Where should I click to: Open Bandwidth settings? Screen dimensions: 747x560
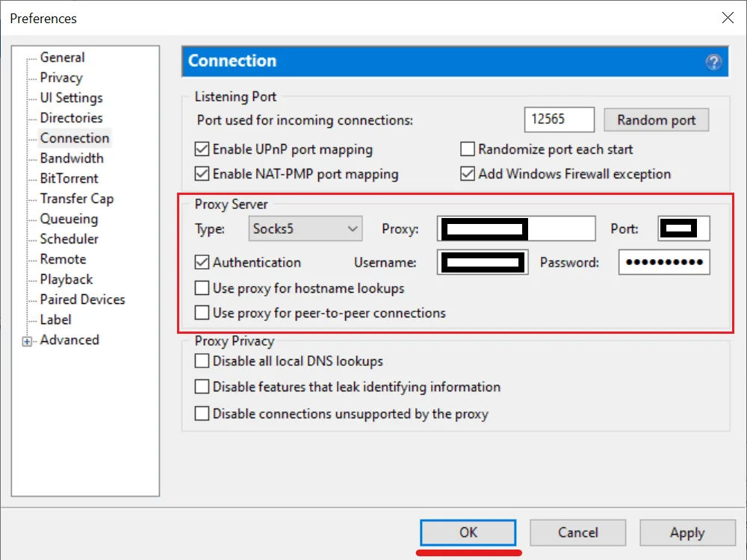(72, 158)
